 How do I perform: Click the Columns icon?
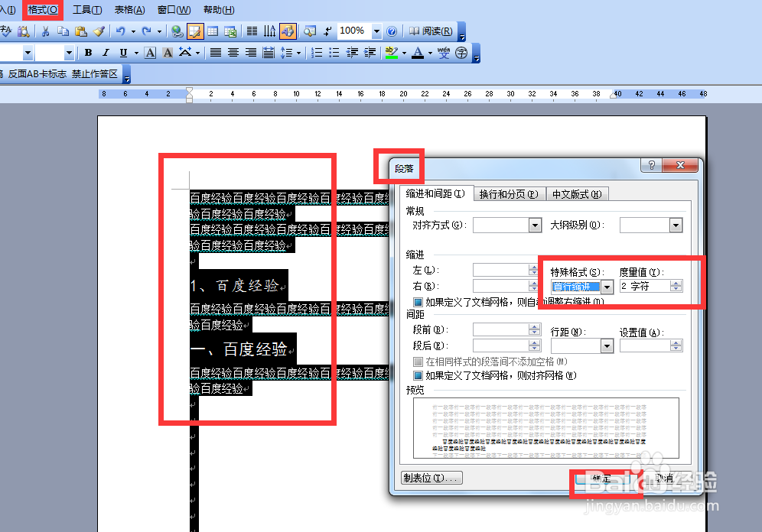(252, 31)
